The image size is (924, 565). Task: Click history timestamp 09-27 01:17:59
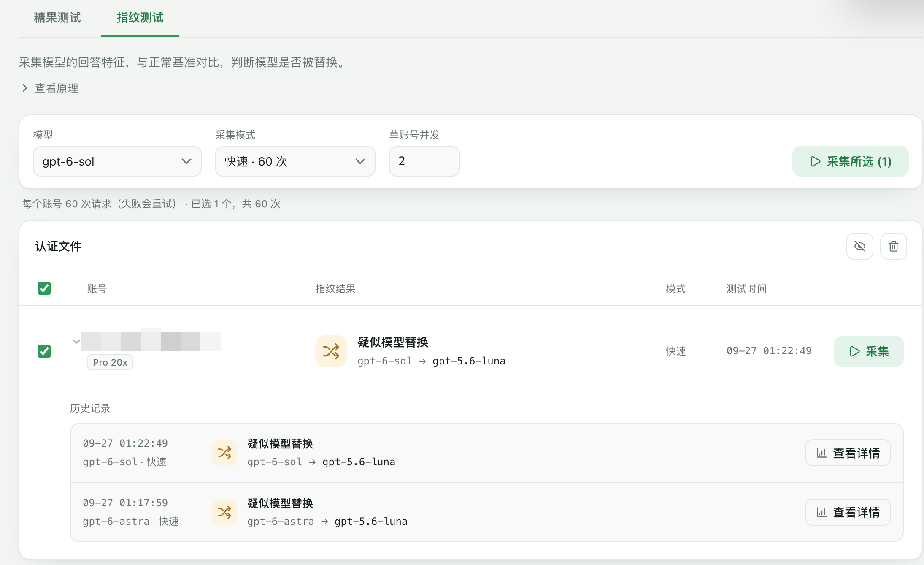click(x=125, y=503)
